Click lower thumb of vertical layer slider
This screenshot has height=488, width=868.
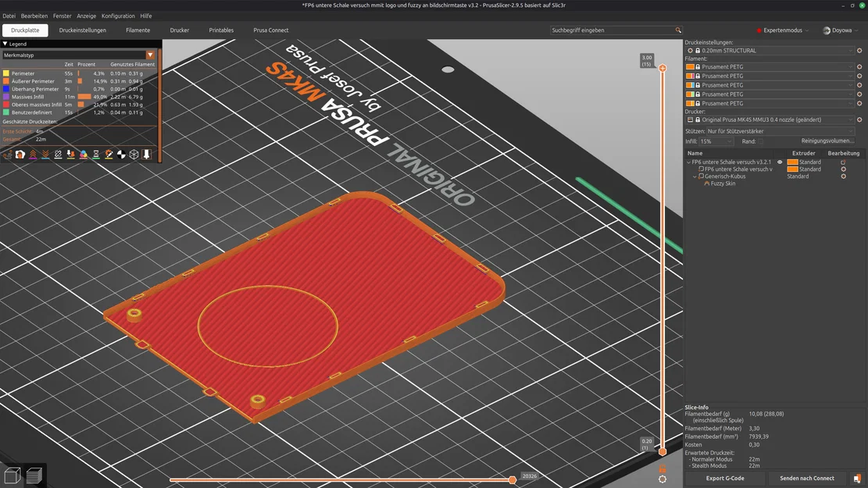663,451
